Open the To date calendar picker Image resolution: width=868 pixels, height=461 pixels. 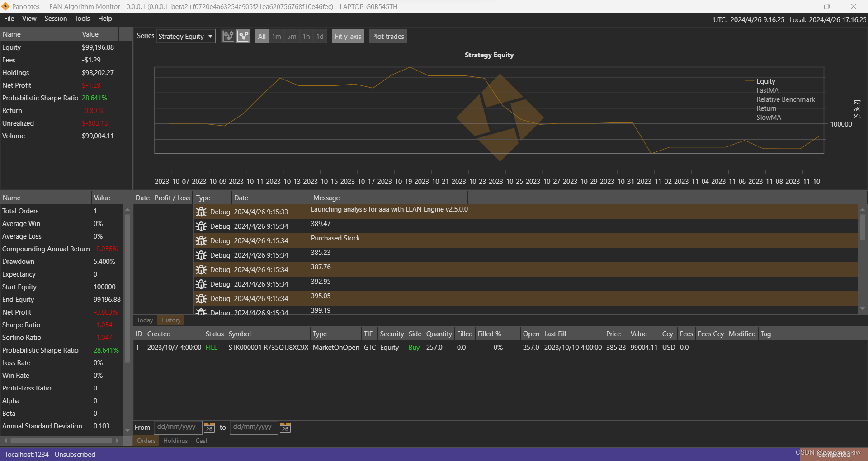[285, 428]
